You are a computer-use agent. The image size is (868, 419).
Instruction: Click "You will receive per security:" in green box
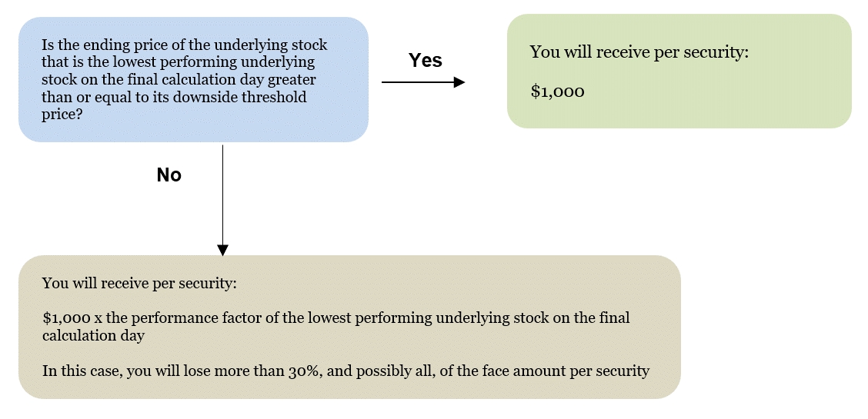point(639,53)
